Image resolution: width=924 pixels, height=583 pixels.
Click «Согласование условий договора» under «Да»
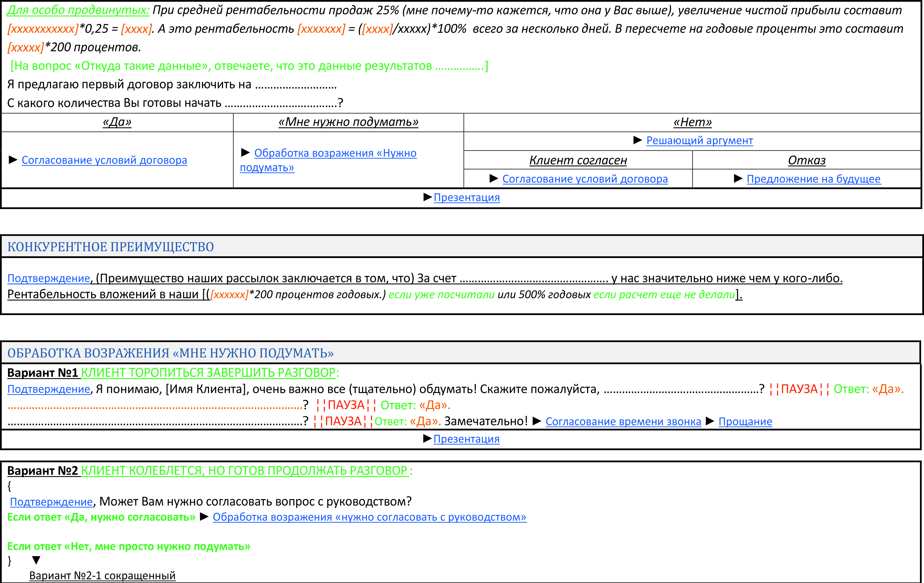tap(104, 160)
